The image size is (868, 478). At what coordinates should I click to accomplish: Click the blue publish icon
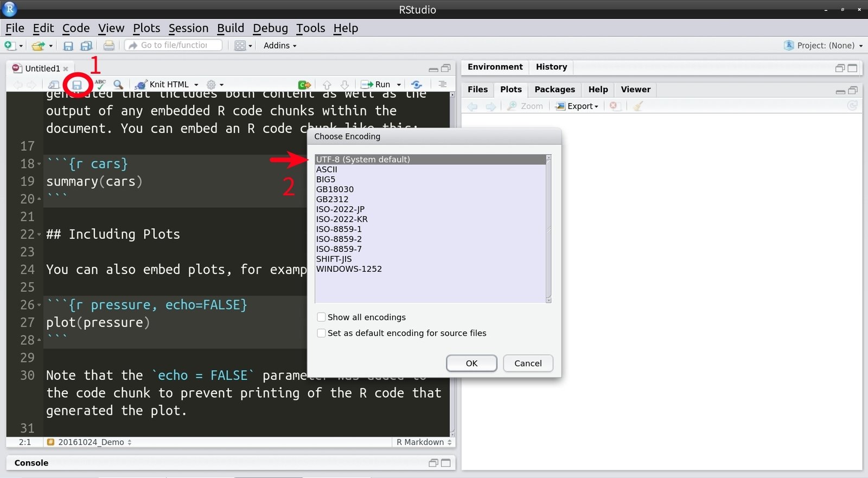click(x=416, y=85)
